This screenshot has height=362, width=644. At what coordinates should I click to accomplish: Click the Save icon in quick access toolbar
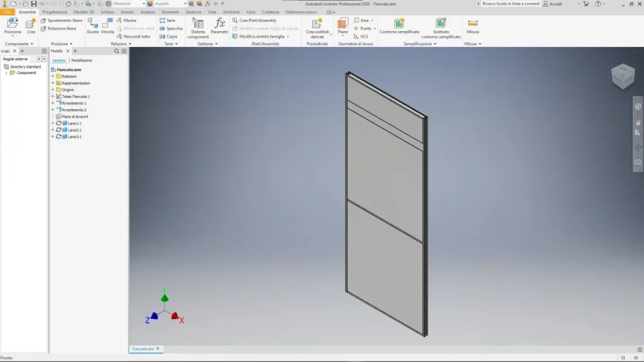tap(33, 4)
